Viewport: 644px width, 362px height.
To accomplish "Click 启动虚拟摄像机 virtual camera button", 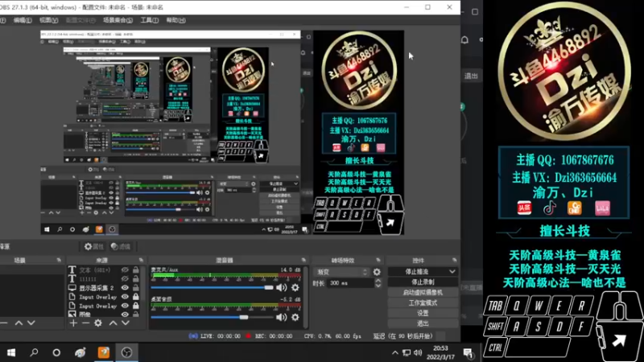I will pyautogui.click(x=423, y=293).
